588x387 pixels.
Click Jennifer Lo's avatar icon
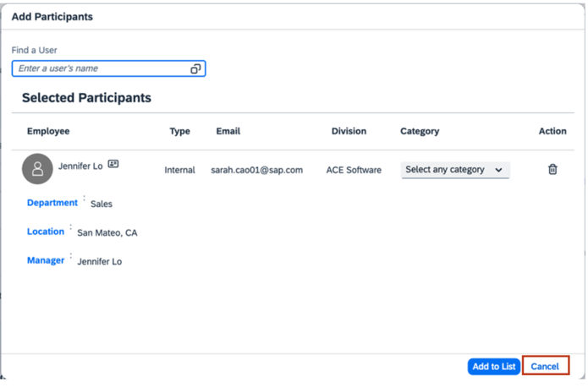coord(37,169)
